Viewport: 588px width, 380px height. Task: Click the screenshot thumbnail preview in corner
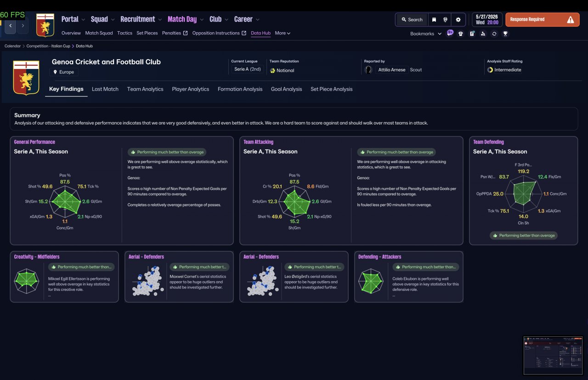click(553, 355)
